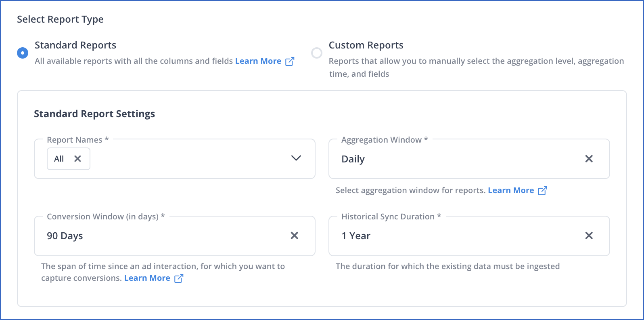
Task: Remove the All tag from Report Names
Action: click(x=77, y=159)
